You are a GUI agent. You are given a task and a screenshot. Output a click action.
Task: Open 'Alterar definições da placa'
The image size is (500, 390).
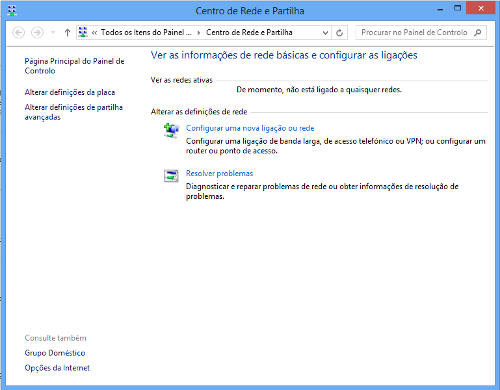click(x=70, y=92)
